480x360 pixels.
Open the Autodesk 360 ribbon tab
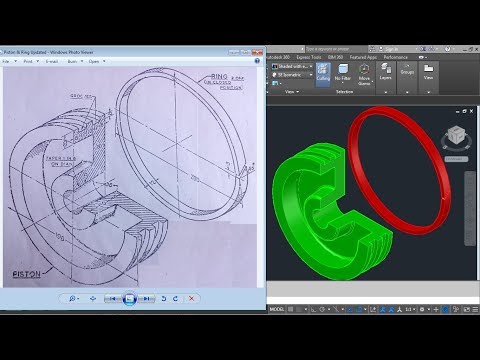(278, 57)
